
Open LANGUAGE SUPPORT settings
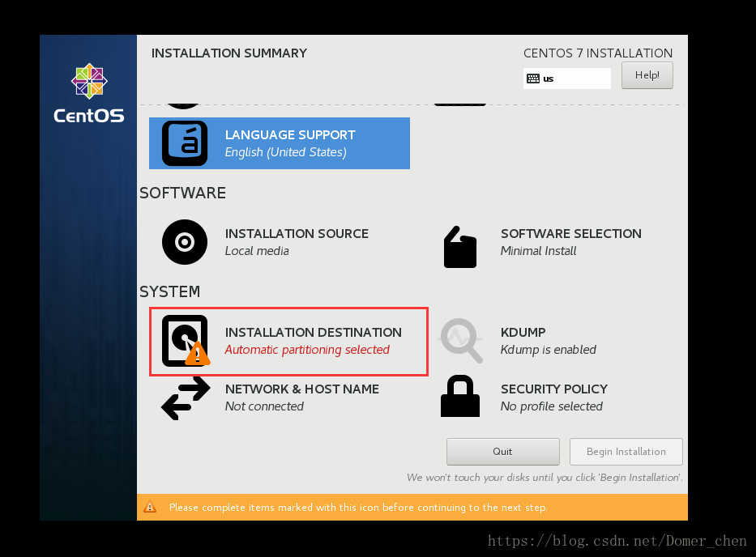(x=290, y=135)
